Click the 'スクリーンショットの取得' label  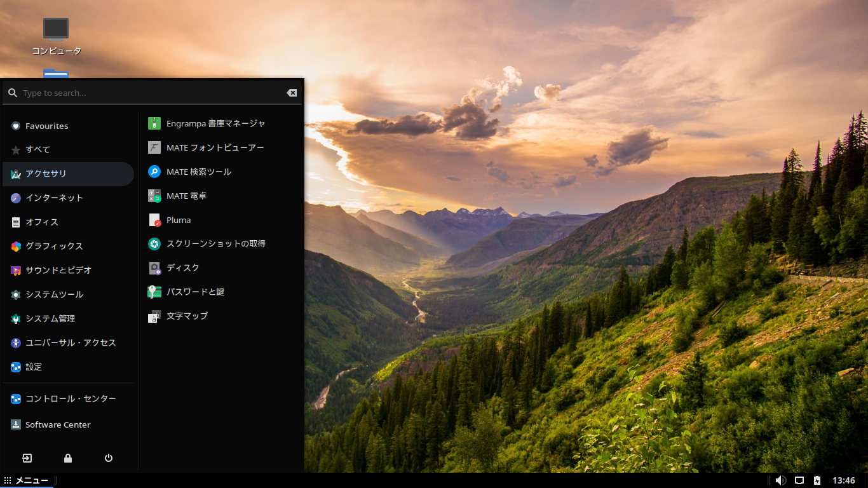coord(216,243)
